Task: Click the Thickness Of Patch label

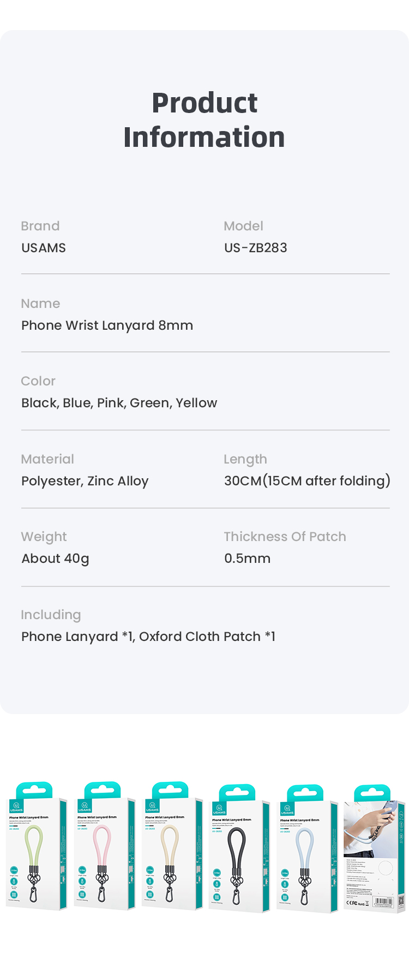Action: [285, 537]
